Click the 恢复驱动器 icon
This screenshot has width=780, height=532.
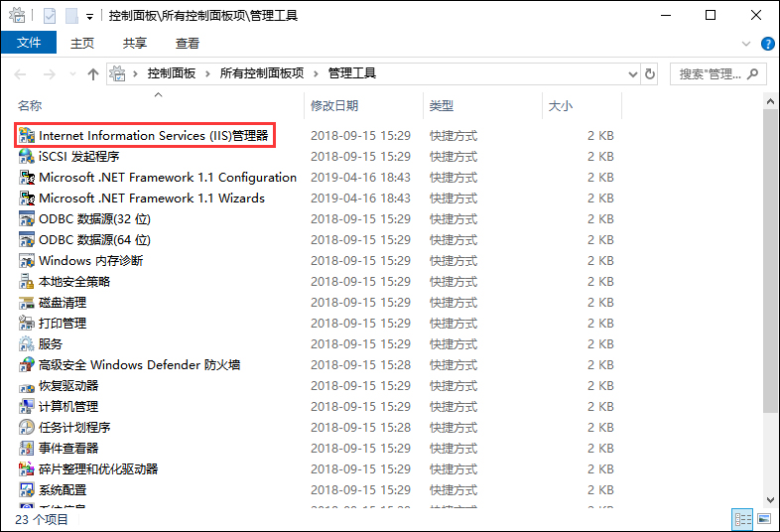click(x=27, y=386)
